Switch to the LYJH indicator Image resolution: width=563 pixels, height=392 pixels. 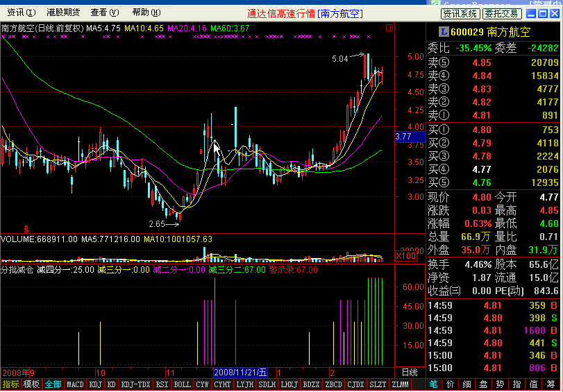[245, 384]
